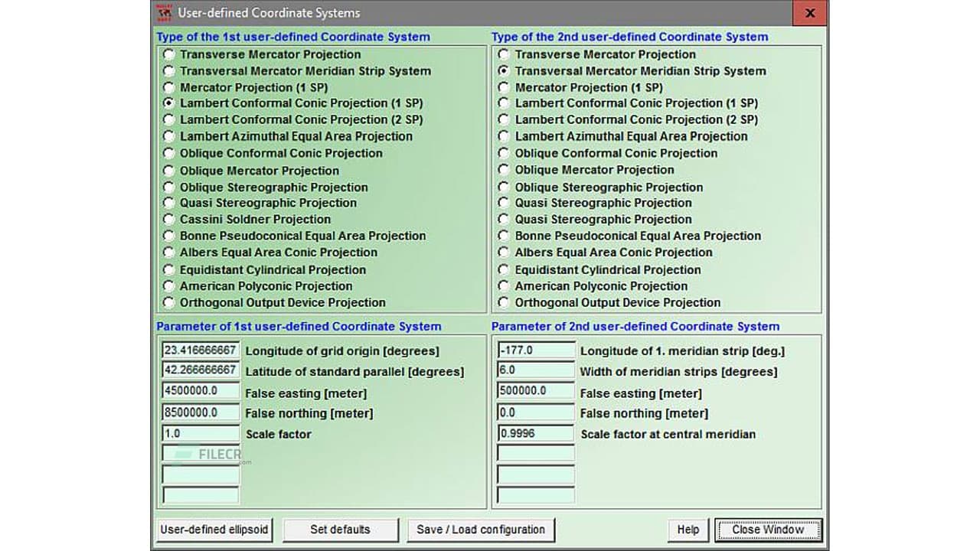Select Mercator Projection (1 SP) in first column
Viewport: 980px width, 551px height.
pyautogui.click(x=169, y=87)
